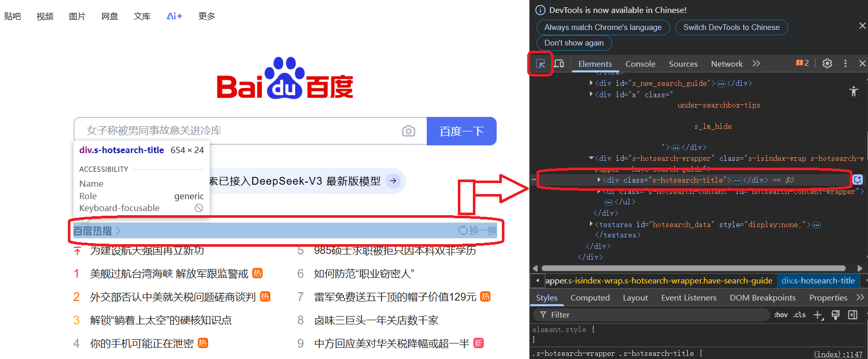Open hot search 雷军免费送五千顶的帽子价值129元
Screen dimensions: 868x359
[395, 297]
